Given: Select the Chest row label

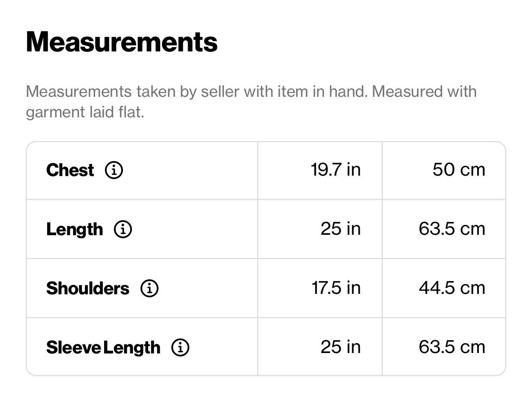Looking at the screenshot, I should point(70,170).
